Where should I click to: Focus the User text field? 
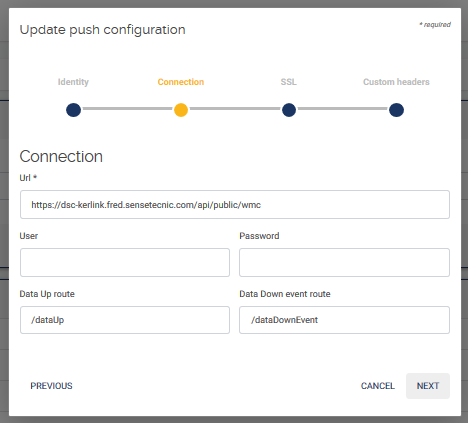125,262
